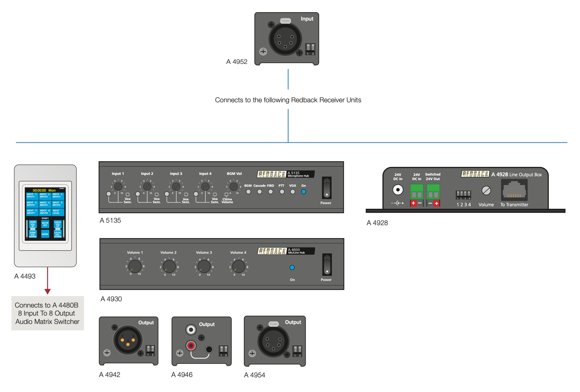Click the XLR input socket on A 4952
This screenshot has height=392, width=580.
point(285,40)
